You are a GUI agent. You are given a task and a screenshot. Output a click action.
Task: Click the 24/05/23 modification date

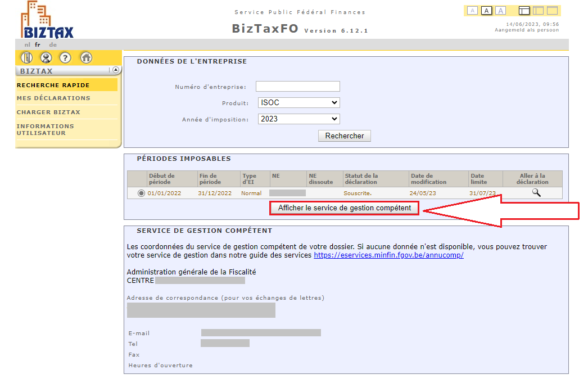[x=423, y=193]
